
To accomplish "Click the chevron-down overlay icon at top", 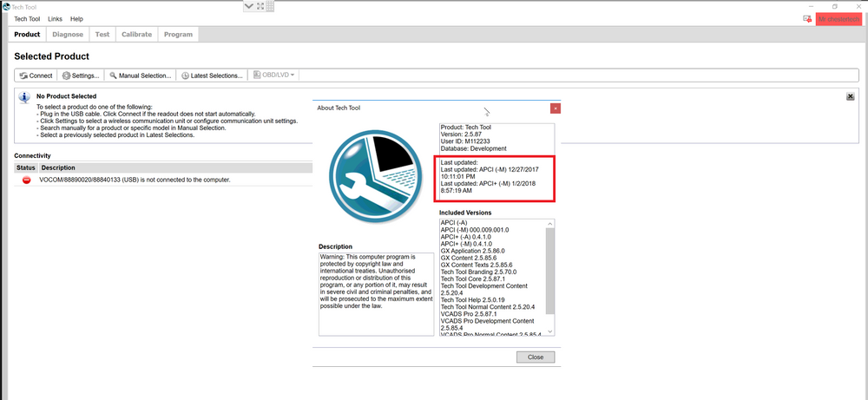I will coord(248,6).
